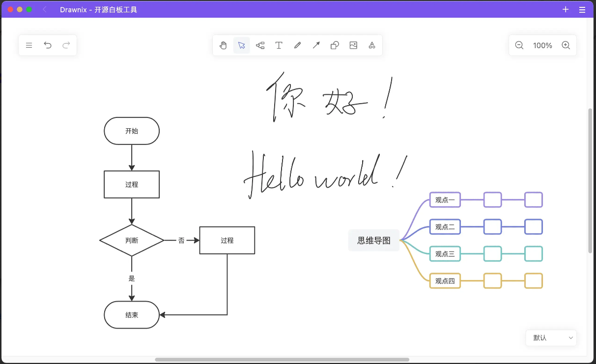Click the 100% zoom level
The height and width of the screenshot is (364, 596).
pyautogui.click(x=542, y=45)
